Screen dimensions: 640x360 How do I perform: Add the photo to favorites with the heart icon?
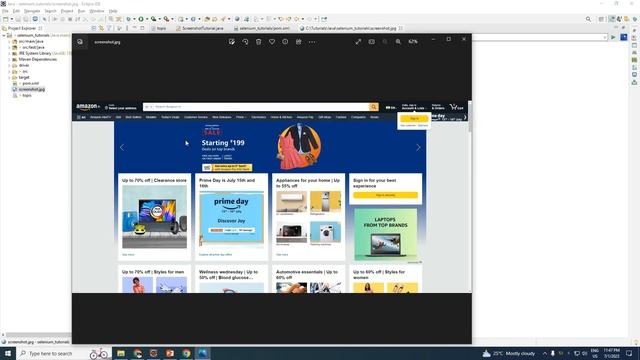tap(272, 42)
